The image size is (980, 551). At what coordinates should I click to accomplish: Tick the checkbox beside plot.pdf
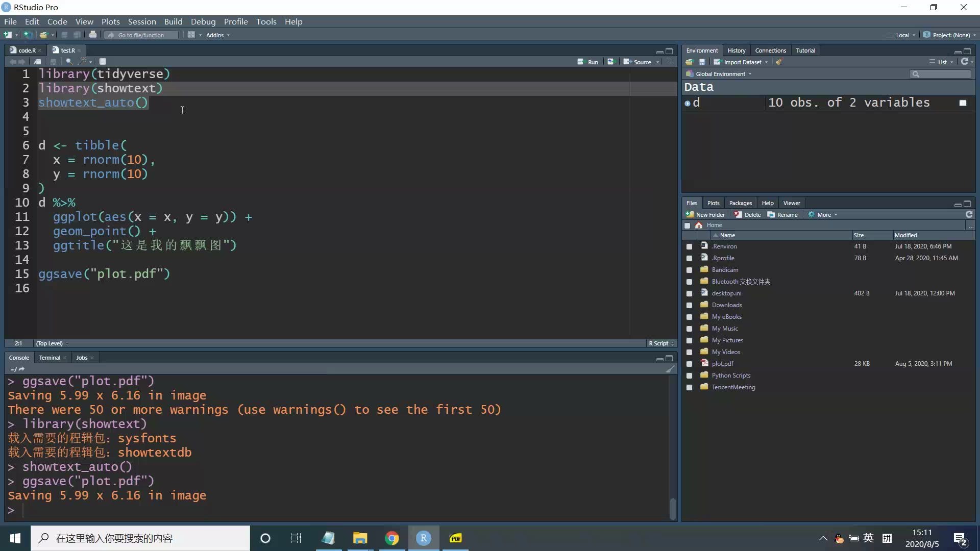tap(689, 364)
